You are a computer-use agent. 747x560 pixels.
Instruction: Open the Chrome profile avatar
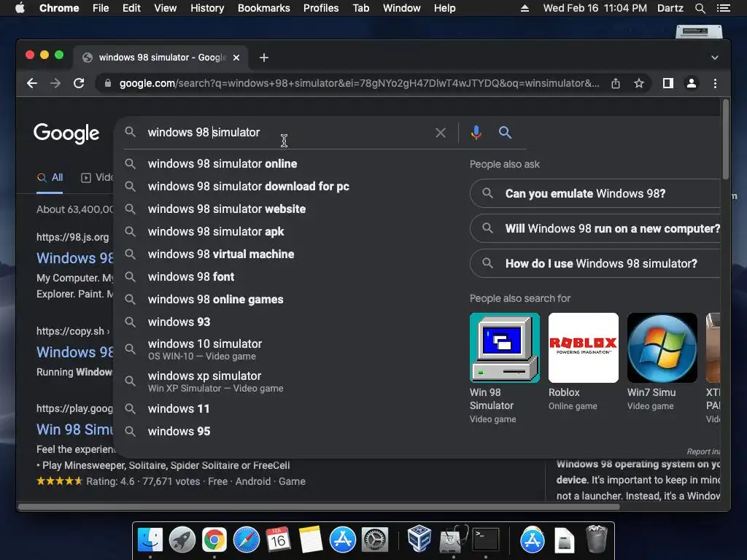692,83
